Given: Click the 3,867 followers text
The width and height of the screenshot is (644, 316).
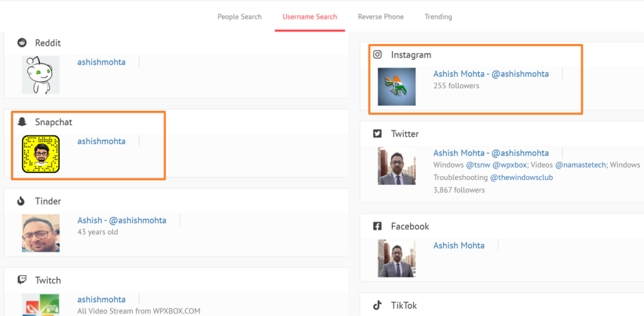Looking at the screenshot, I should tap(459, 190).
